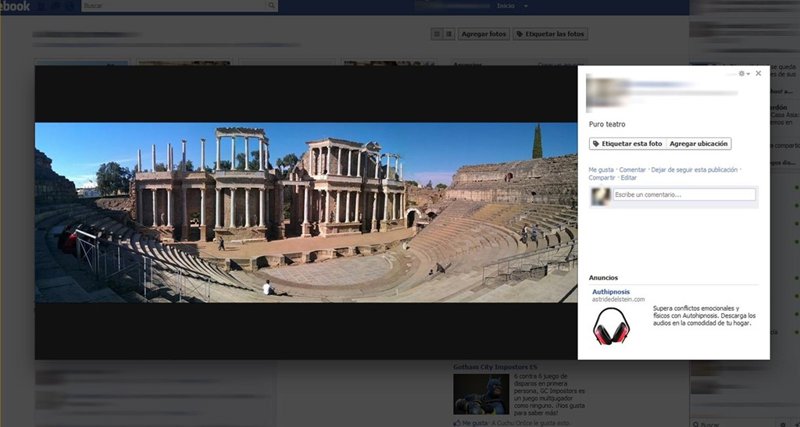The image size is (800, 427).
Task: Click Dejar de seguir esta publicación
Action: (694, 170)
